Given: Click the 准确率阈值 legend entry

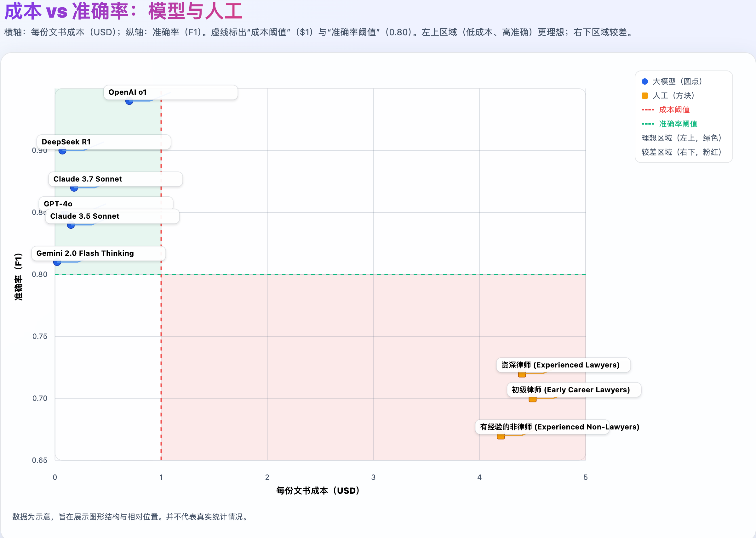Looking at the screenshot, I should point(678,124).
